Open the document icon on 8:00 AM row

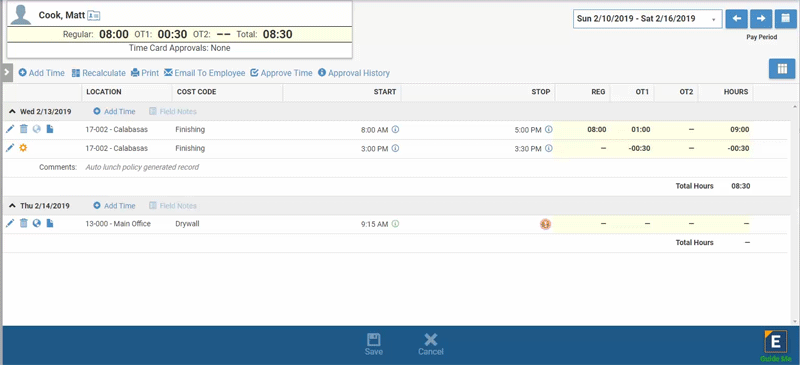click(49, 130)
